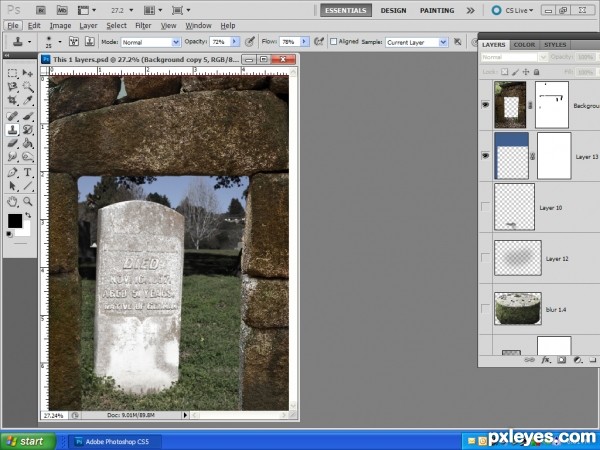Show Layer 12 visibility box

485,258
